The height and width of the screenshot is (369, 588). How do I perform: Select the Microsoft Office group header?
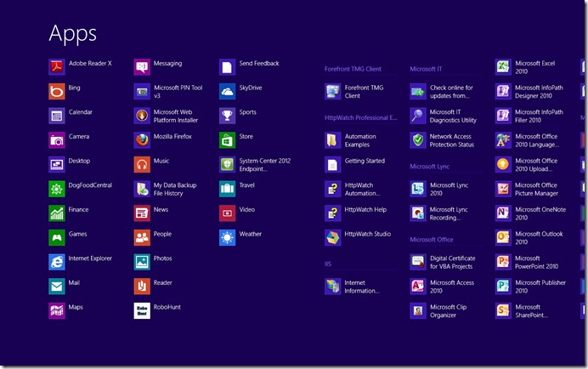432,240
